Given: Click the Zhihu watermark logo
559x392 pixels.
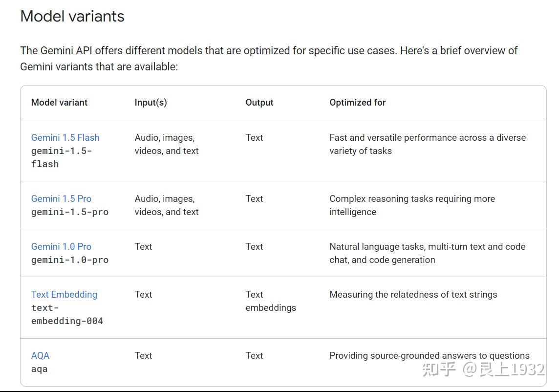Looking at the screenshot, I should 438,369.
